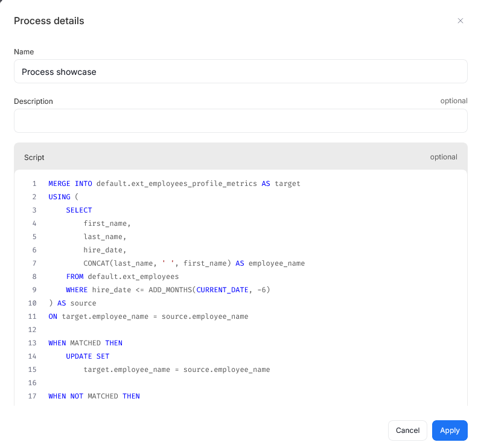Click line number 12 in gutter

tap(33, 330)
